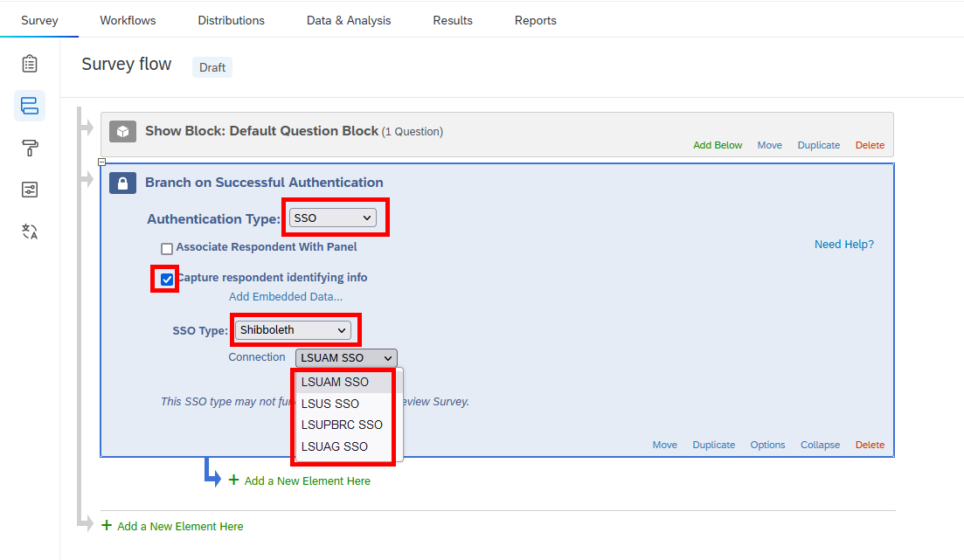964x560 pixels.
Task: Click the Show Block: Default Question Block title
Action: pyautogui.click(x=262, y=131)
